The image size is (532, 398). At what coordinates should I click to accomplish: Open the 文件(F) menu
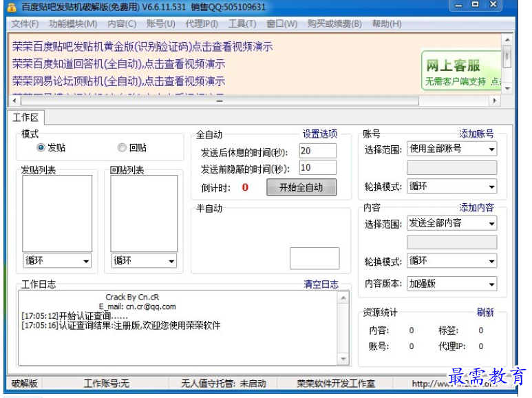coord(25,24)
